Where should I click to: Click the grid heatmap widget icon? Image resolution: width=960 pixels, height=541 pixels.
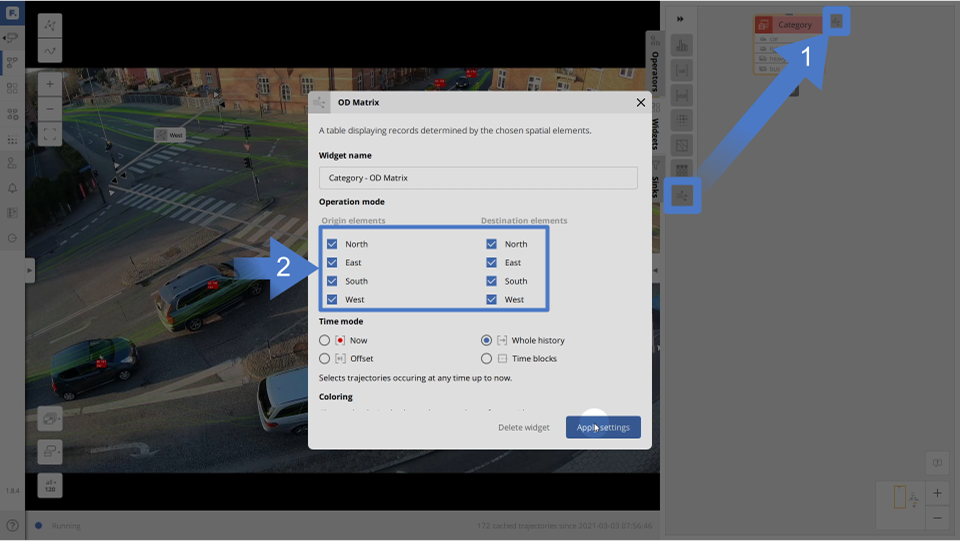tap(681, 171)
